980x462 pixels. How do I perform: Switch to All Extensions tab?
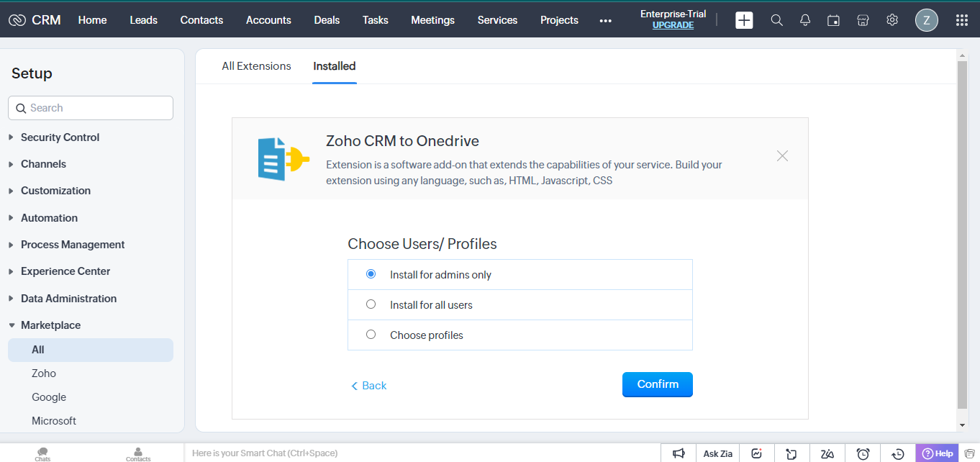(256, 66)
